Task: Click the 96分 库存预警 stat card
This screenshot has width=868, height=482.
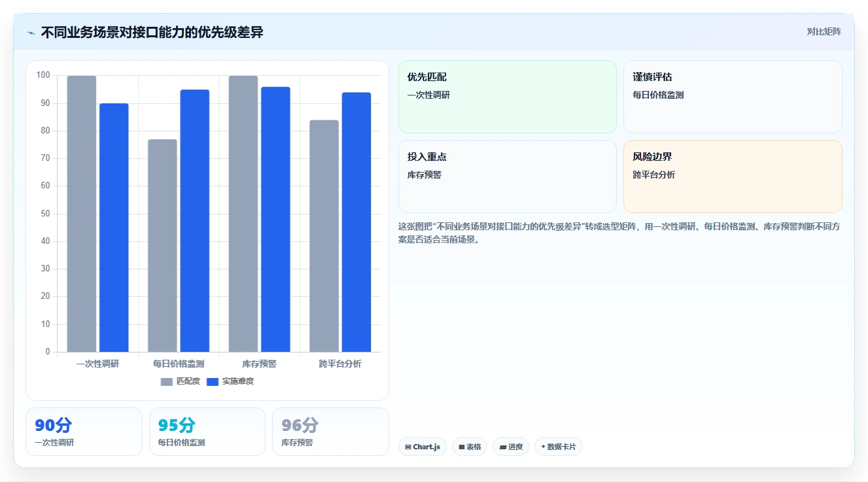Action: pos(330,432)
